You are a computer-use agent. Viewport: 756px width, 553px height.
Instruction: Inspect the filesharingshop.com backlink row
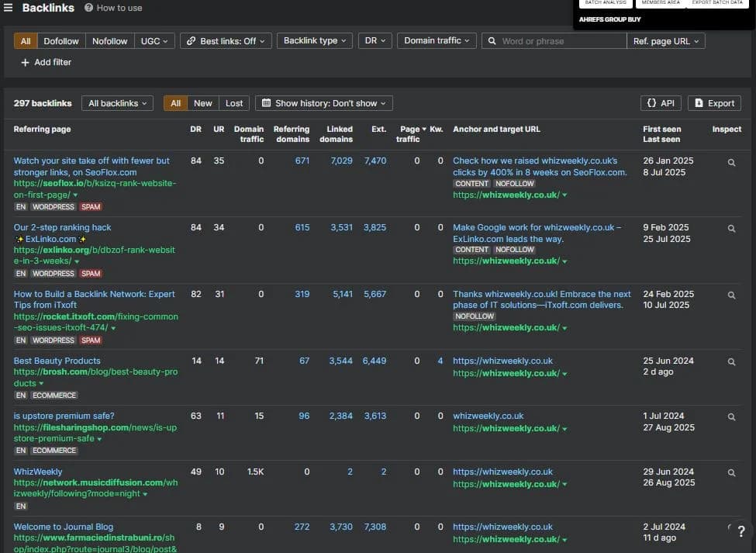click(x=731, y=417)
